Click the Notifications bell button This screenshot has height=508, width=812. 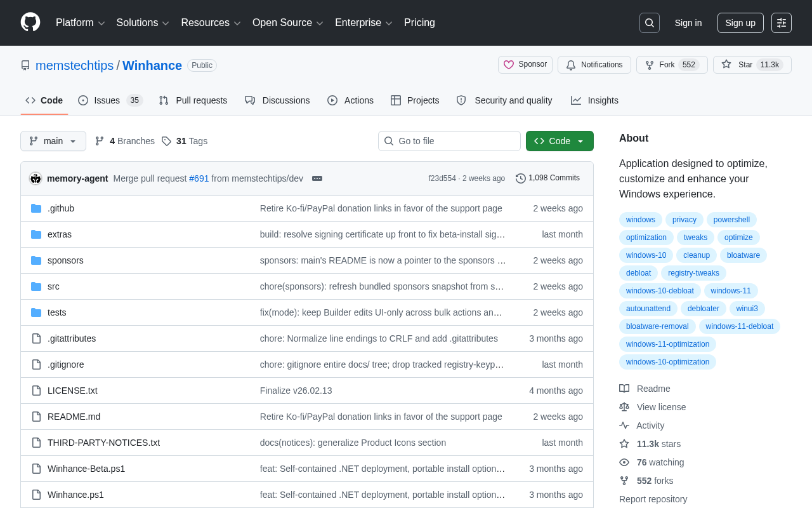594,65
